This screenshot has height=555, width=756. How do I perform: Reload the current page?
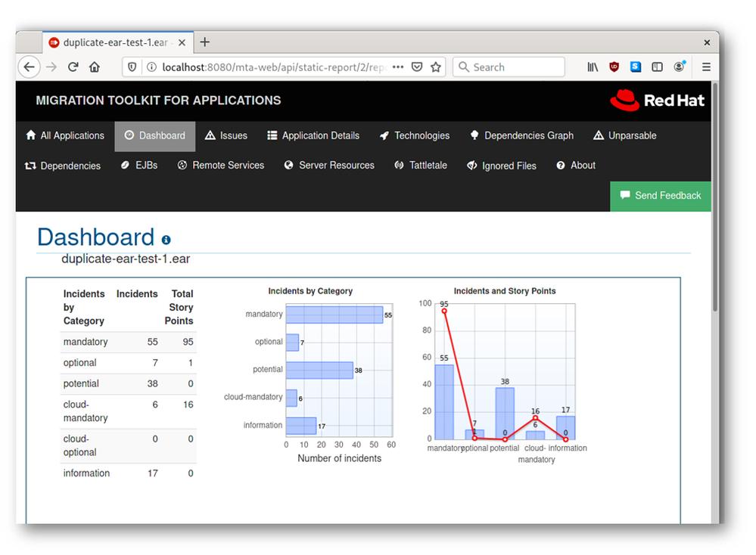(73, 67)
